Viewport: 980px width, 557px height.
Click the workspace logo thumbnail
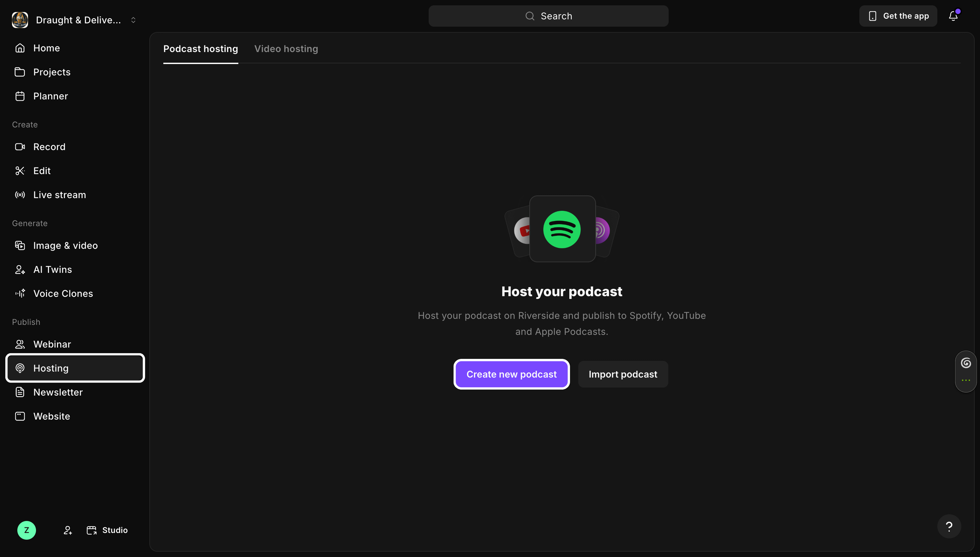20,20
